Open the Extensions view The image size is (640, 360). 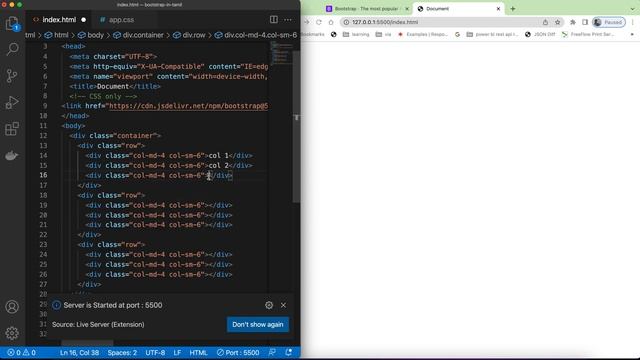(x=12, y=129)
